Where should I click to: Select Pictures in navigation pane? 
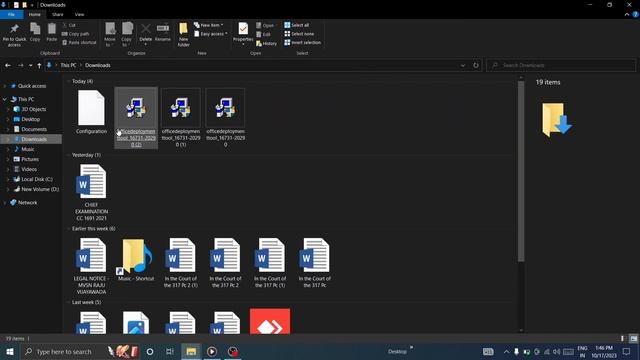(x=30, y=159)
